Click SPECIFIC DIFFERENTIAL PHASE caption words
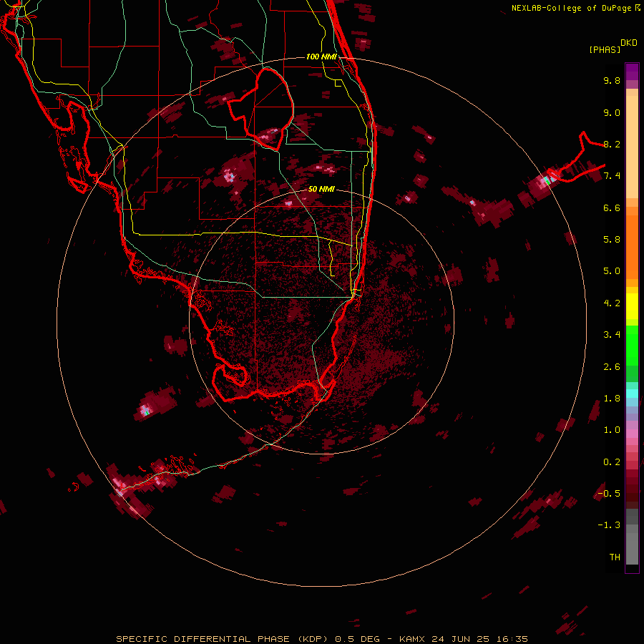The image size is (644, 644). (x=203, y=639)
